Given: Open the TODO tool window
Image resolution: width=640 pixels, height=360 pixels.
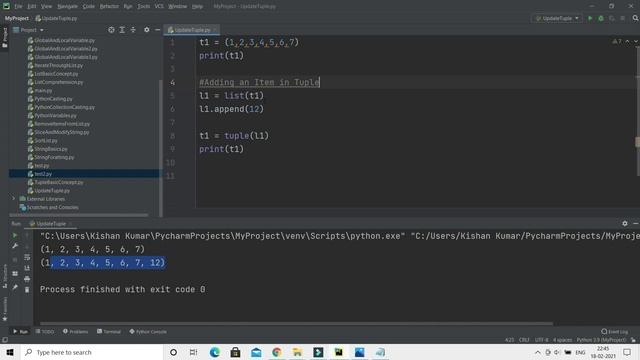Looking at the screenshot, I should pos(45,332).
